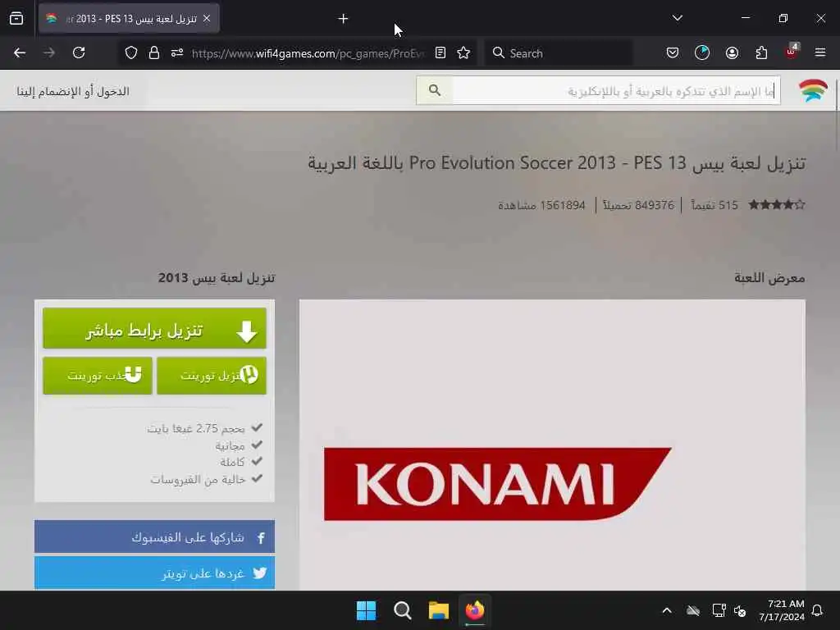Click the 2.75 gigabyte size line
The image size is (840, 630).
[204, 428]
